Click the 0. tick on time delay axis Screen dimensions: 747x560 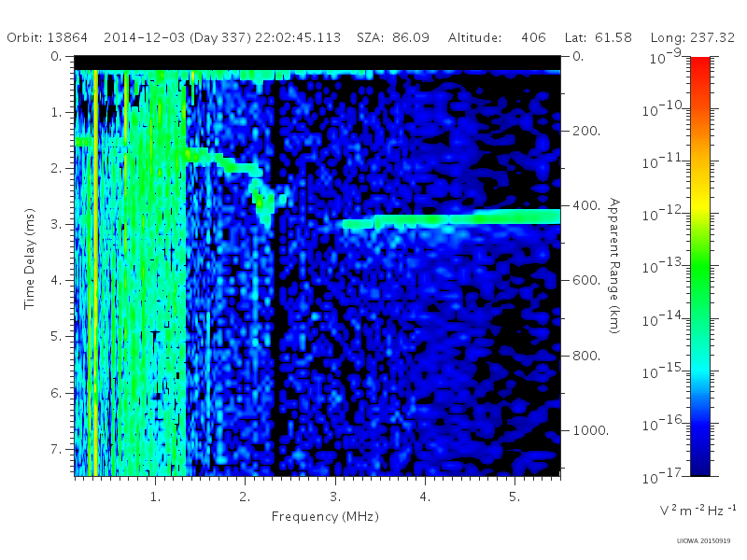pos(56,56)
